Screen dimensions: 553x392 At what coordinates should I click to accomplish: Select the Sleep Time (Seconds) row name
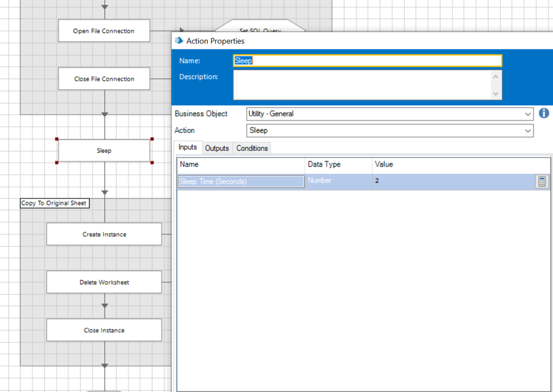point(240,182)
